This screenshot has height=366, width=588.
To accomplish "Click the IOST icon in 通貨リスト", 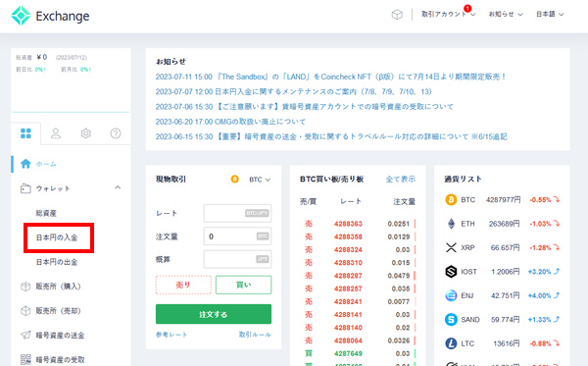I will (451, 272).
